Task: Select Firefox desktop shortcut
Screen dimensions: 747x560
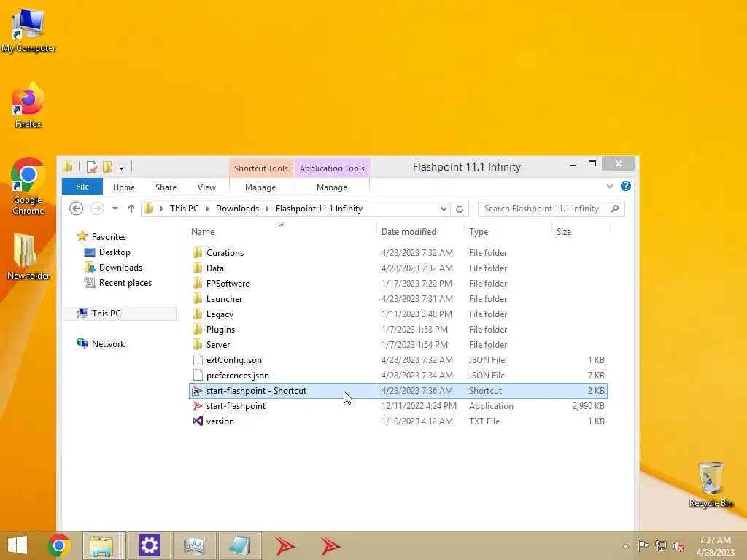Action: 28,105
